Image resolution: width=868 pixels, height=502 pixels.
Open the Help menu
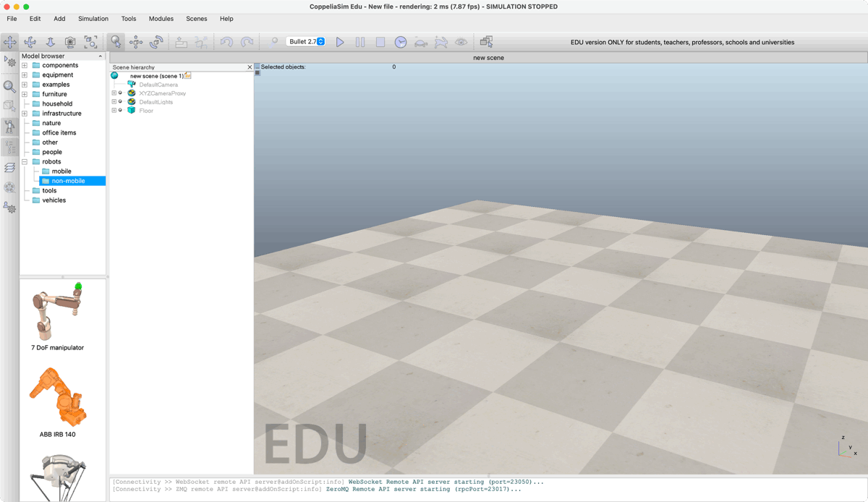[226, 19]
